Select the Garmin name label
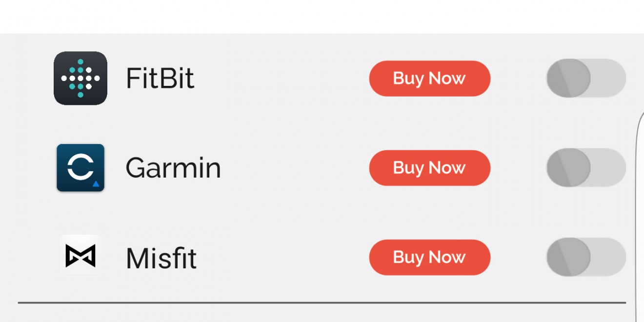644x322 pixels. coord(173,168)
